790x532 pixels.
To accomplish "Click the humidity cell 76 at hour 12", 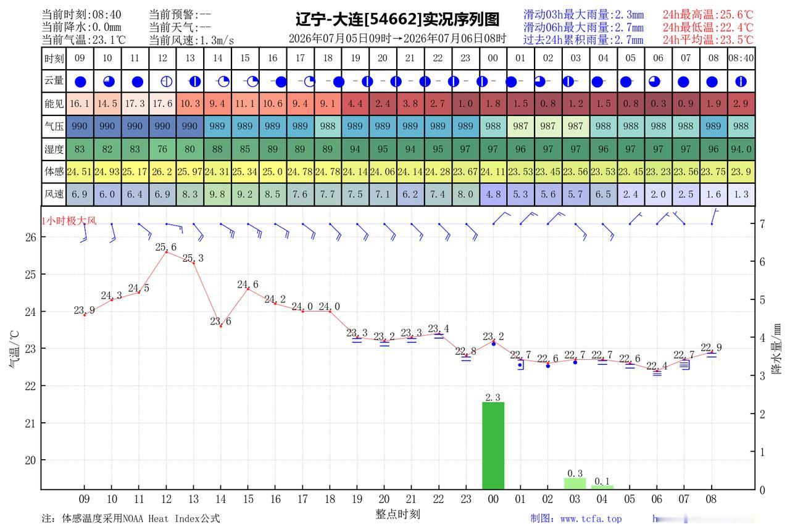I will pyautogui.click(x=163, y=149).
